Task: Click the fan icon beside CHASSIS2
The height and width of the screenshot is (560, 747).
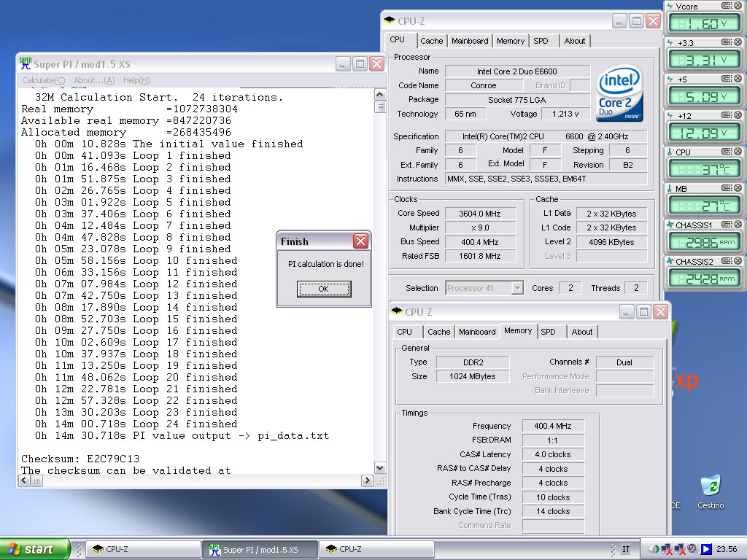Action: 670,262
